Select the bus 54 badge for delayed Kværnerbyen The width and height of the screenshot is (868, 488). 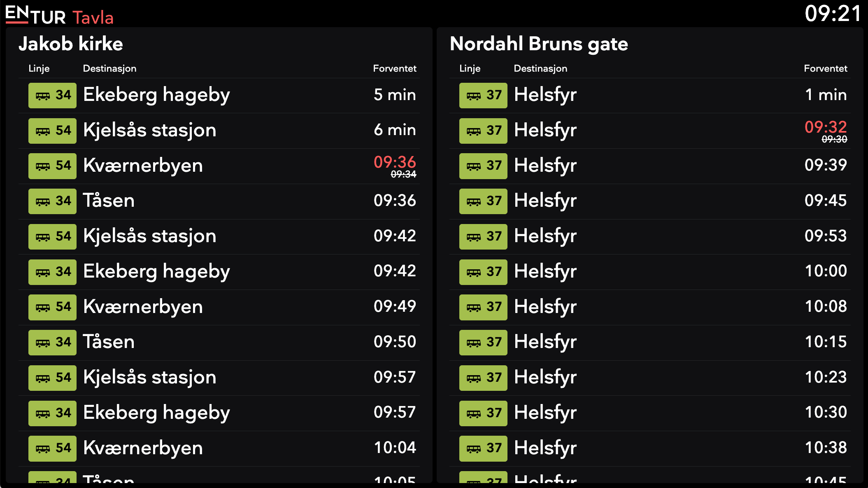(x=52, y=166)
